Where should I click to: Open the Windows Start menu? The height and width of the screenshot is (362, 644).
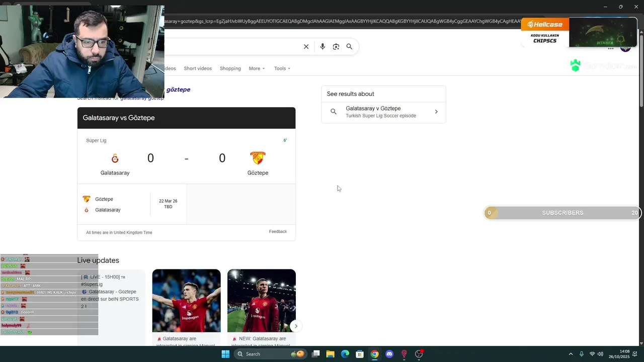pyautogui.click(x=225, y=354)
